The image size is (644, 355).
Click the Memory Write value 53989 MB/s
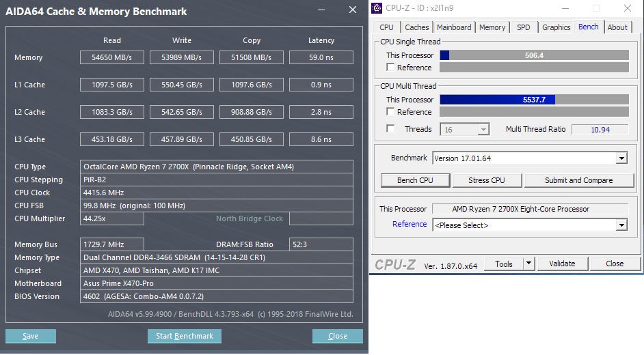coord(182,57)
